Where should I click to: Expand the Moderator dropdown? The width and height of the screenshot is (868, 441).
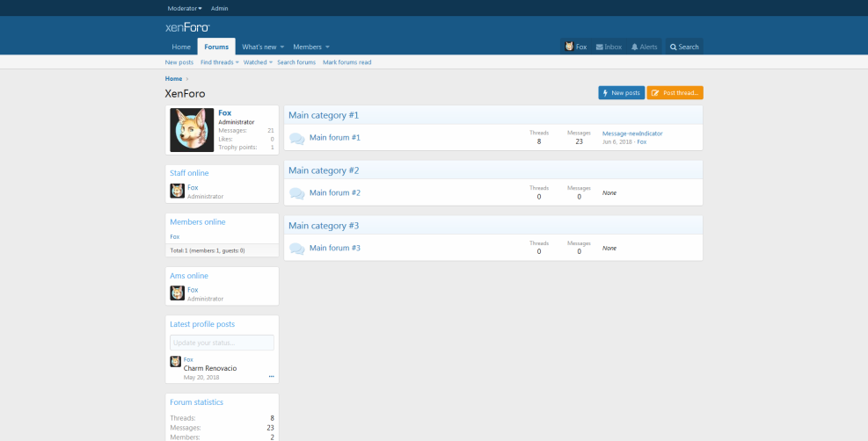pos(185,8)
